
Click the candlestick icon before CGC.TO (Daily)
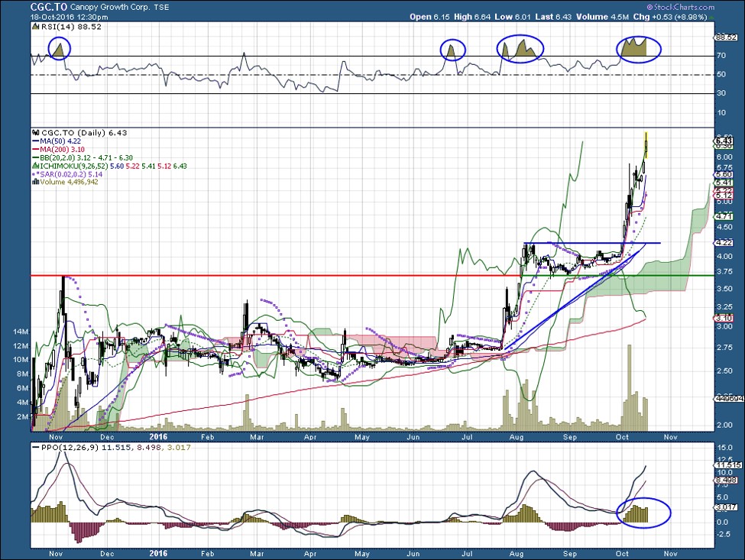coord(36,133)
